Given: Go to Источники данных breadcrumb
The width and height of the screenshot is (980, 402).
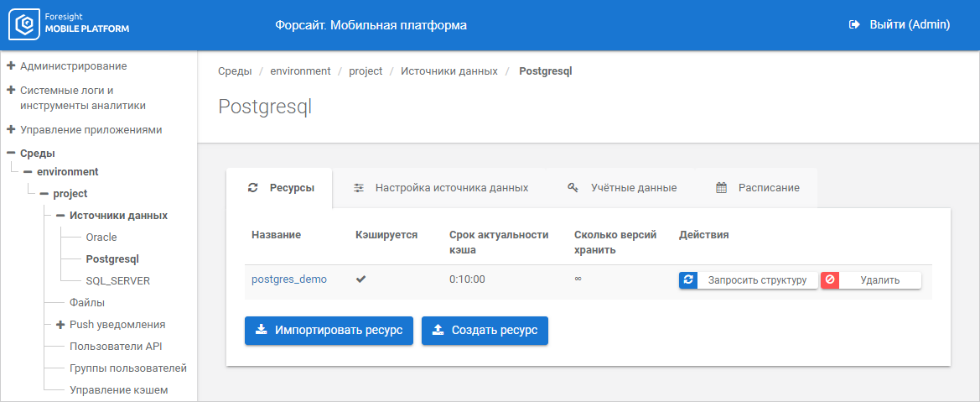Looking at the screenshot, I should [449, 71].
